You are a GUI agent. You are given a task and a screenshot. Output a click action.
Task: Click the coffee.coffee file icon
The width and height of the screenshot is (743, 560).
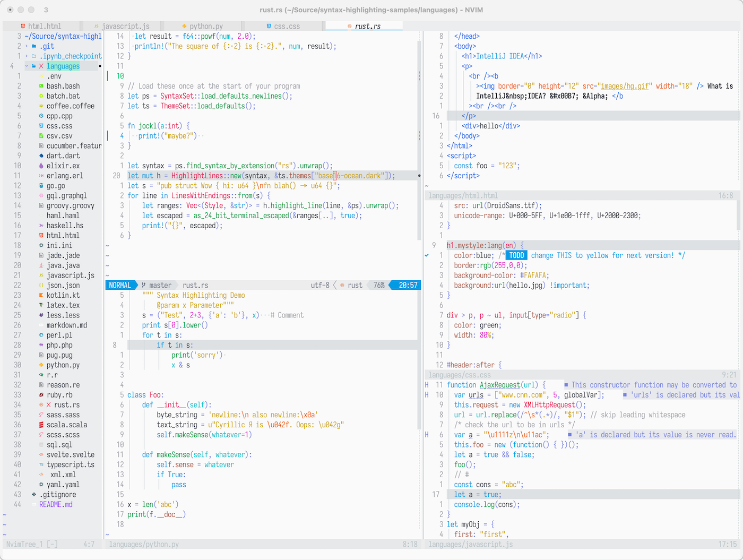[x=41, y=106]
